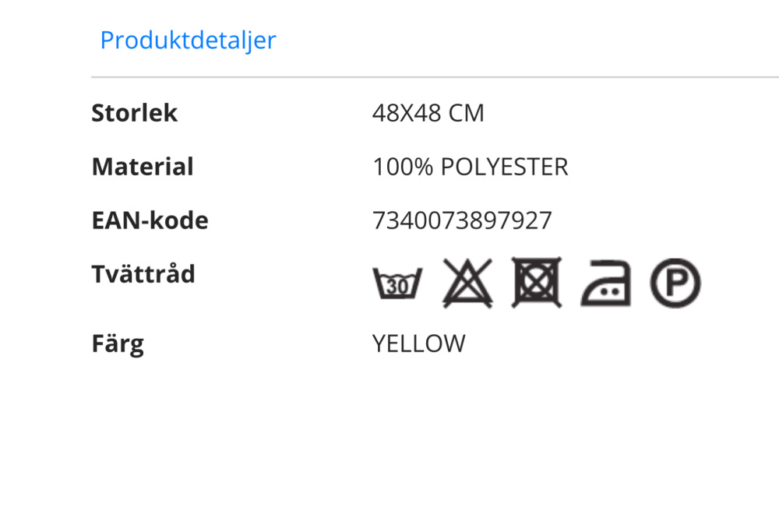Image resolution: width=779 pixels, height=532 pixels.
Task: Select the 100% POLYESTER text
Action: (x=470, y=167)
